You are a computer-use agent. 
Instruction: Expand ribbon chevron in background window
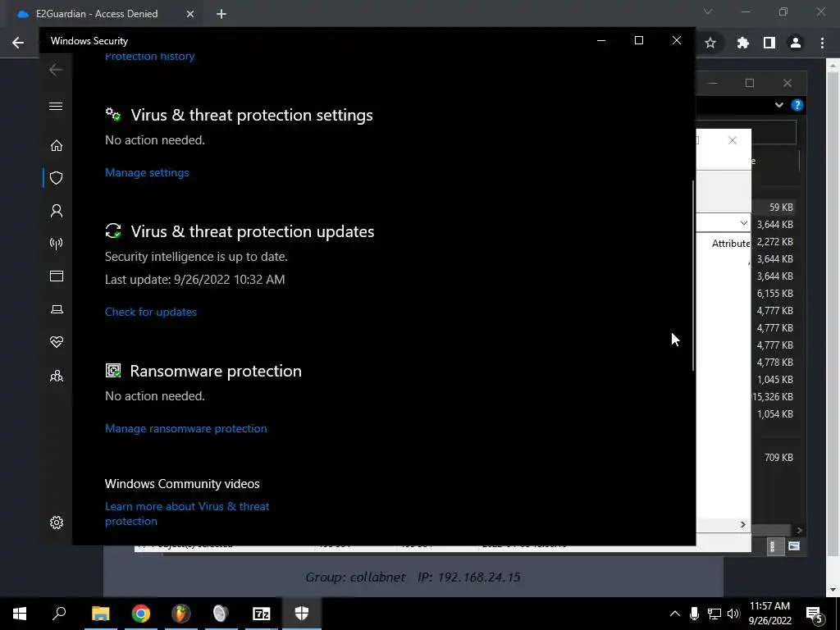pyautogui.click(x=779, y=105)
